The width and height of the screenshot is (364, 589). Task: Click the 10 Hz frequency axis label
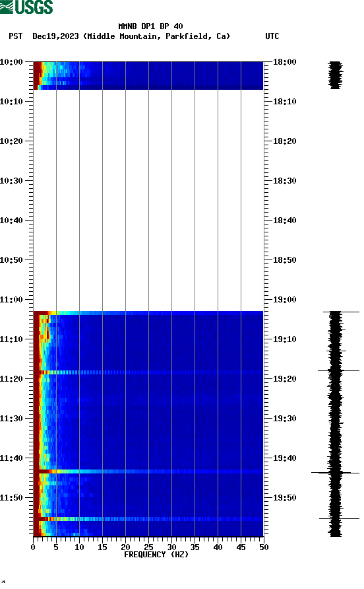pos(79,547)
